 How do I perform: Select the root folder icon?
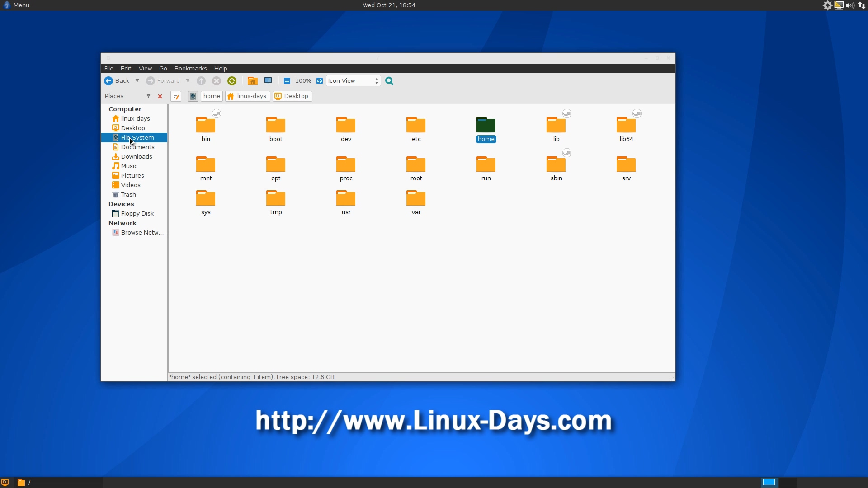pos(416,164)
